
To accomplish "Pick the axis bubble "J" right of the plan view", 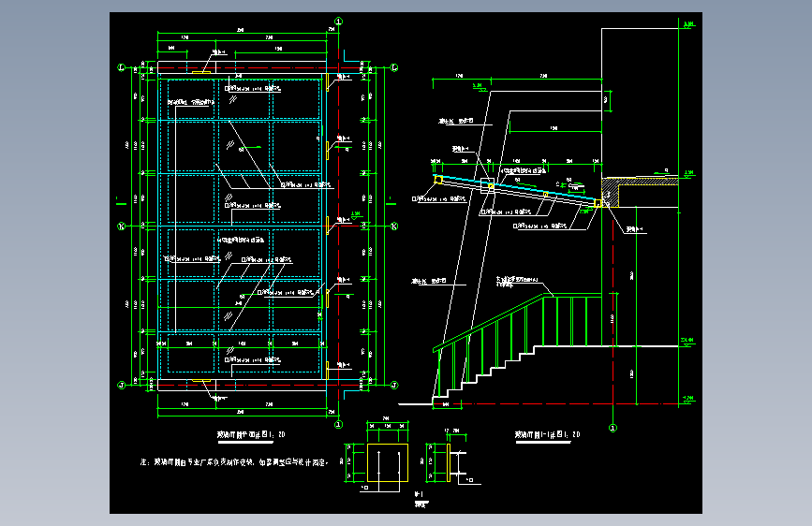I will (x=394, y=386).
